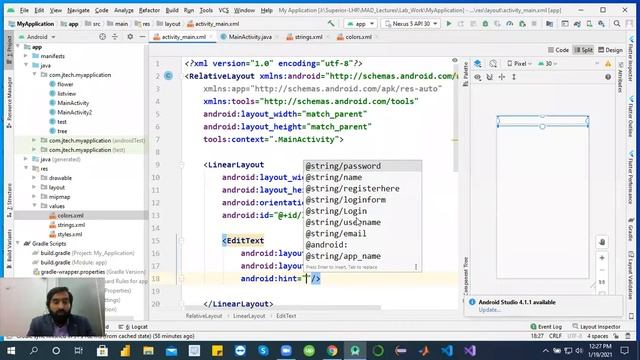
Task: Click the layout warning triangle icon
Action: (608, 64)
